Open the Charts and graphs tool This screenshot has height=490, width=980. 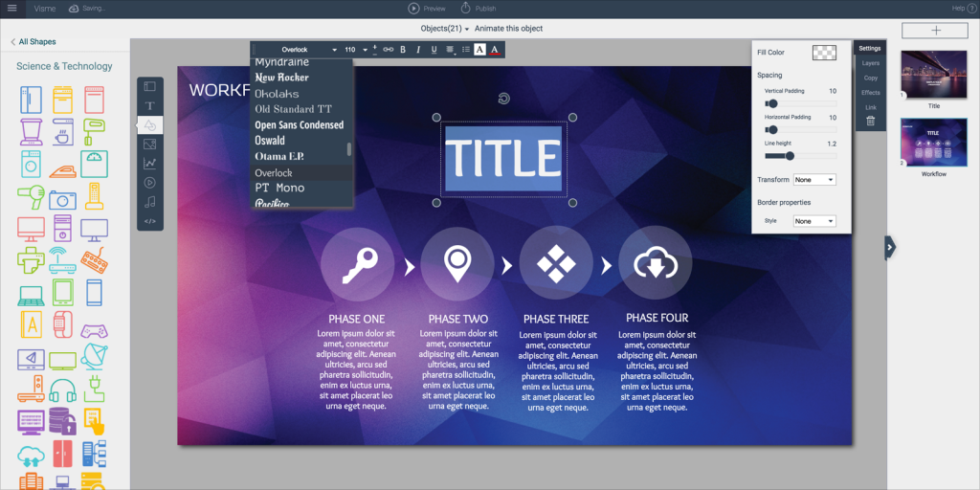pos(150,163)
